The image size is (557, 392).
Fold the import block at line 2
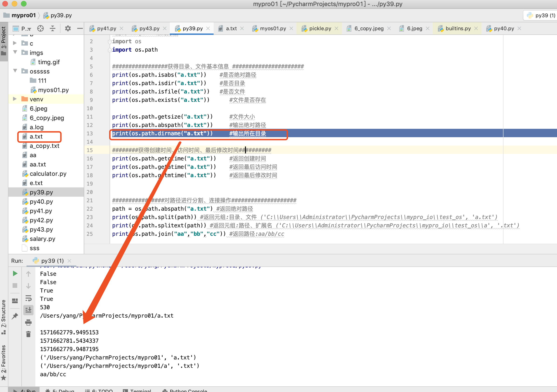[x=110, y=42]
